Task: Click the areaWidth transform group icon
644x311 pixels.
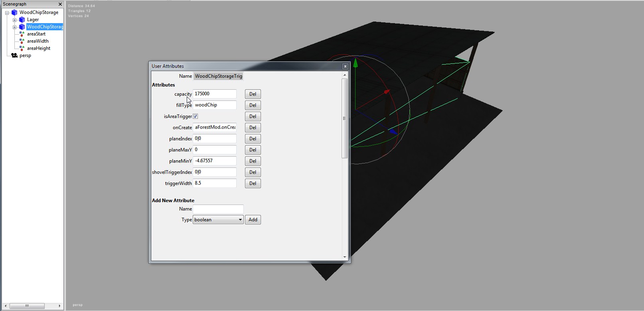Action: (x=22, y=41)
